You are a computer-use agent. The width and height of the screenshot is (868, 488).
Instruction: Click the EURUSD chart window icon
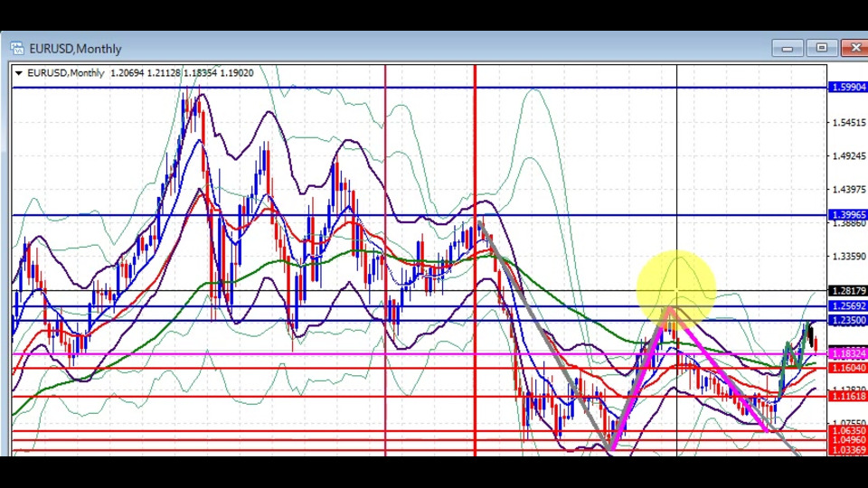[17, 48]
